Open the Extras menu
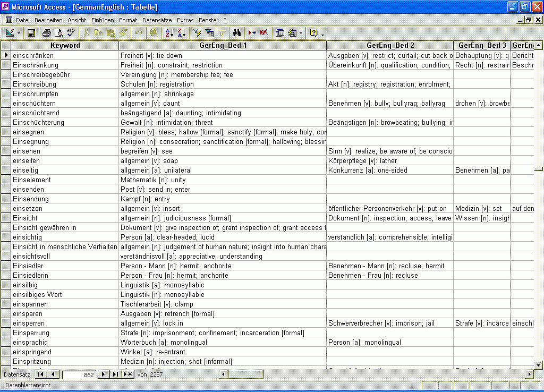544x392 pixels. point(185,21)
